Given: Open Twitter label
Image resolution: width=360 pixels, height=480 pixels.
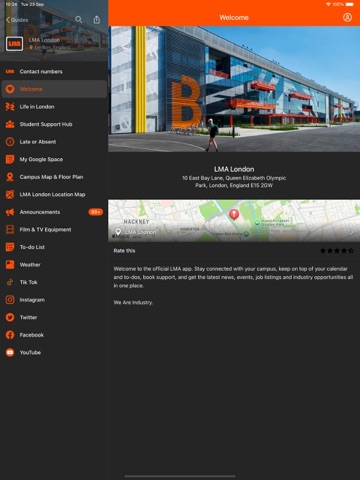Looking at the screenshot, I should click(28, 317).
